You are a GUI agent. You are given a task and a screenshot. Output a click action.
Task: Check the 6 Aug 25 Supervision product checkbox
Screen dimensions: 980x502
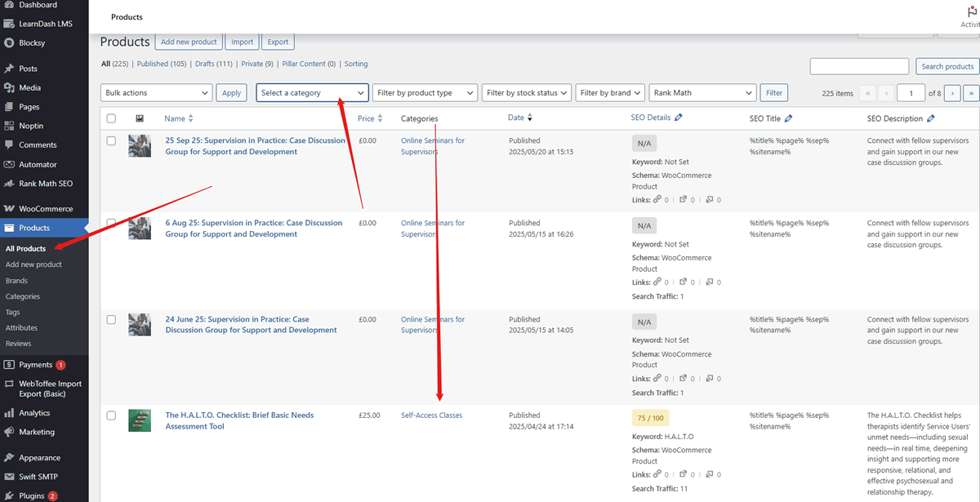click(111, 223)
